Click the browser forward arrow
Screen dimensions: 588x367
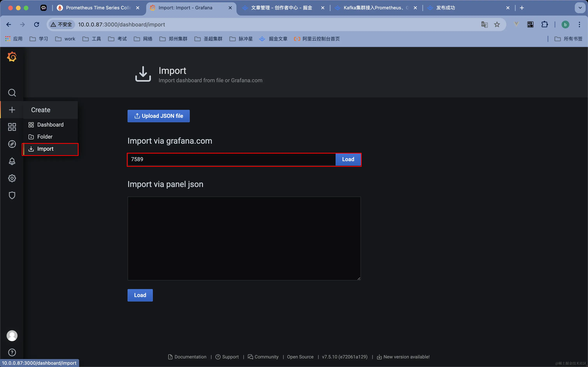(x=22, y=24)
